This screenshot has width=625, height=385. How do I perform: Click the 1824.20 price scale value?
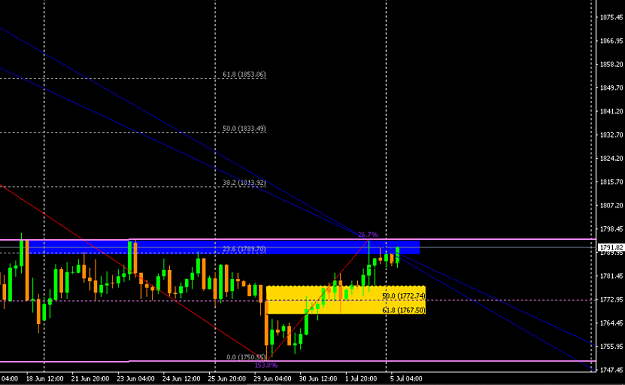pyautogui.click(x=611, y=158)
